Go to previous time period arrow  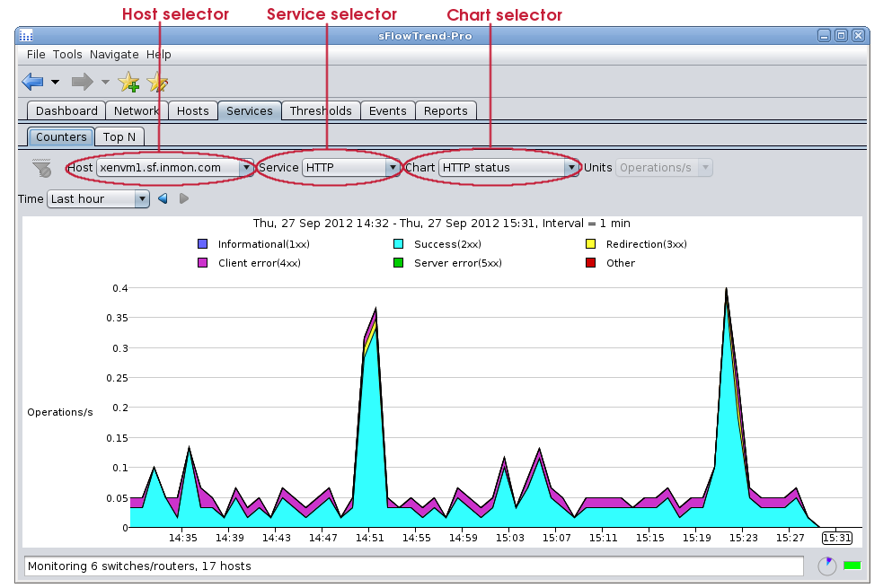tap(163, 198)
